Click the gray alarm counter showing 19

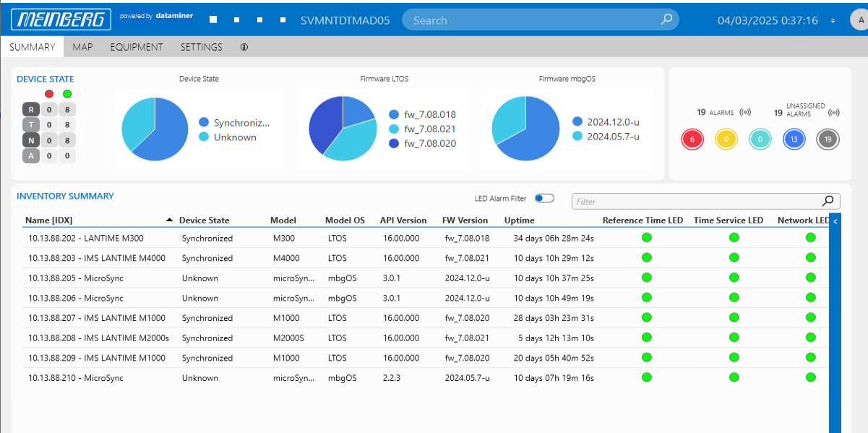click(x=828, y=139)
